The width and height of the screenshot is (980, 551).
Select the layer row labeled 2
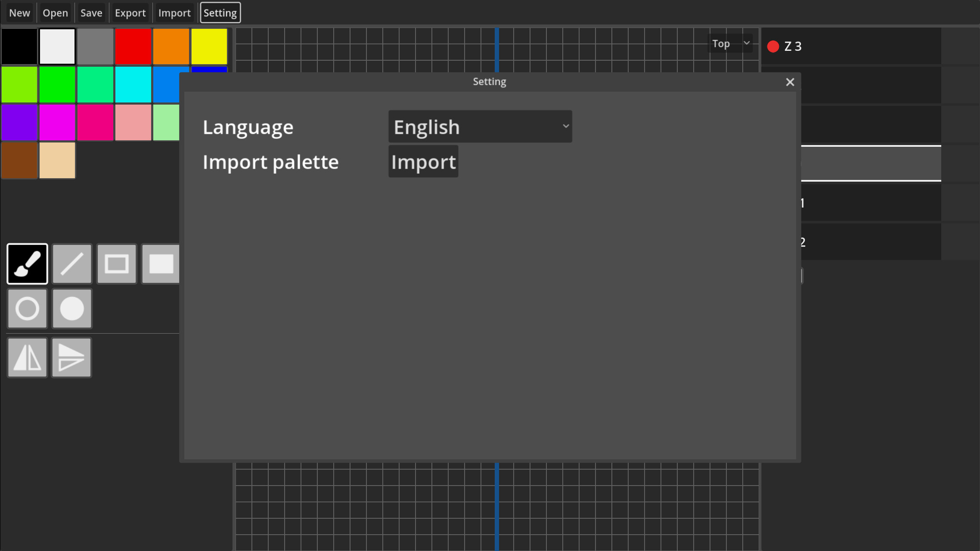pyautogui.click(x=870, y=241)
